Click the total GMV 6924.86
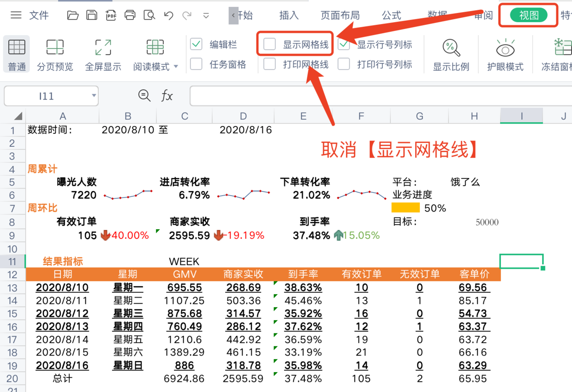572x392 pixels. coord(184,379)
